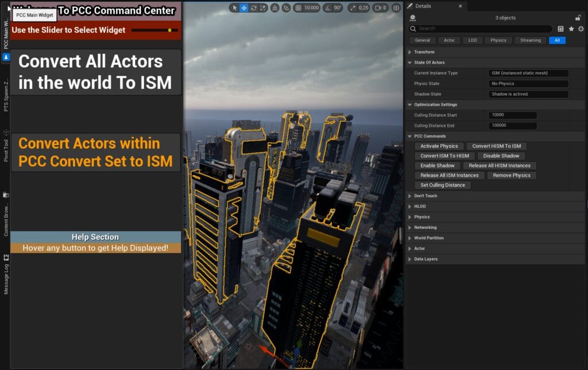Click Convert All Actors To ISM
The height and width of the screenshot is (370, 588).
coord(95,72)
